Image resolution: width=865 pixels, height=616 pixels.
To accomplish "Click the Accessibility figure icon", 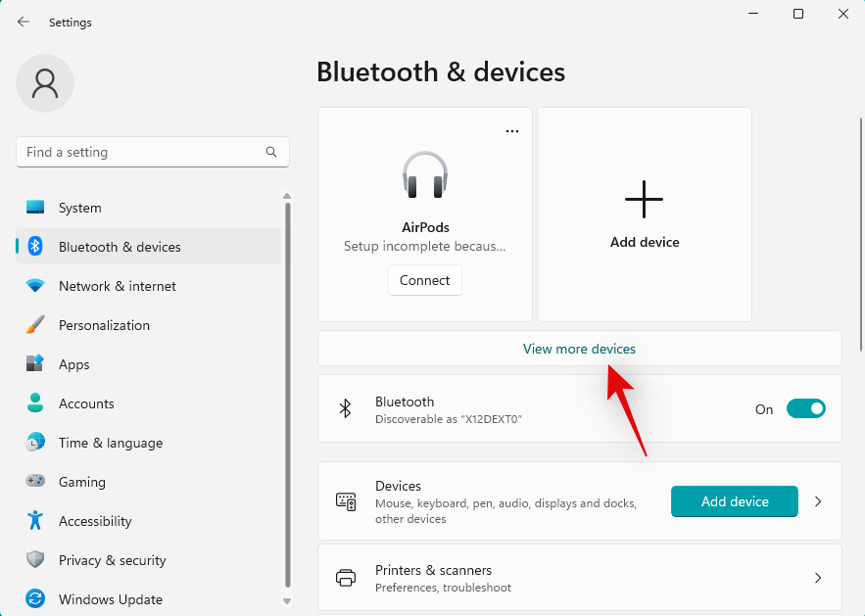I will 35,520.
